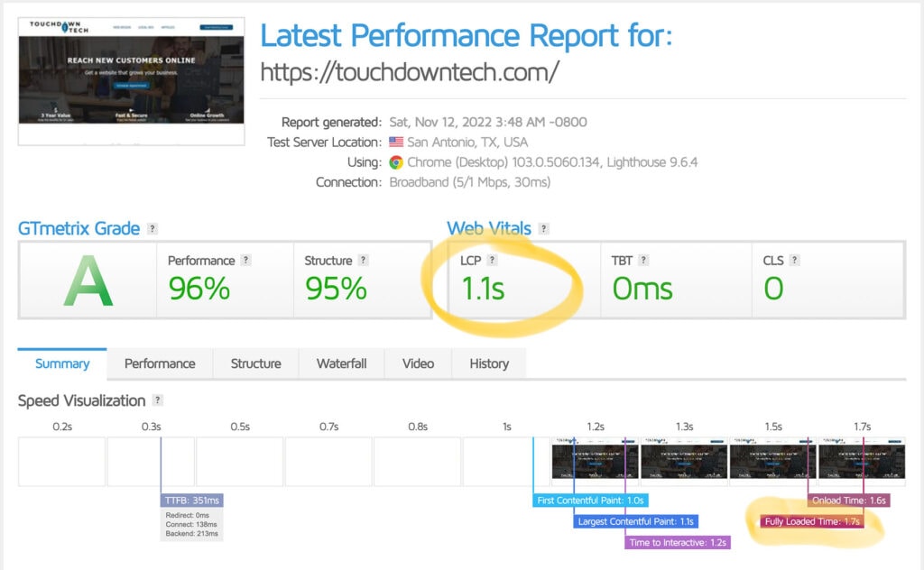Open the Performance tab

pos(160,363)
